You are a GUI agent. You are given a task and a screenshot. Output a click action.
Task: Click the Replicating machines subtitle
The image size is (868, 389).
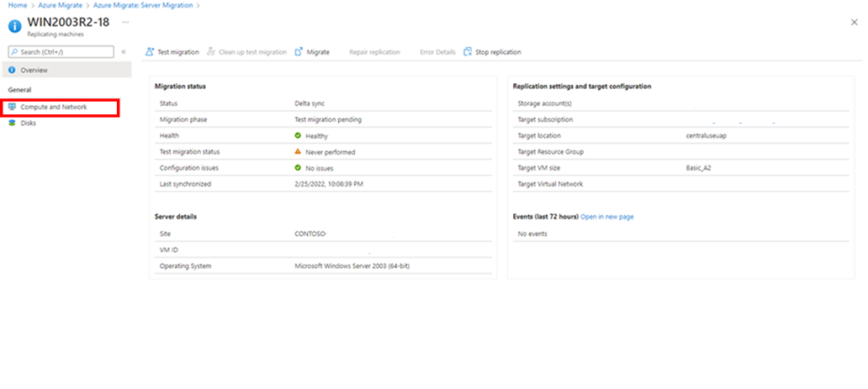[x=56, y=34]
